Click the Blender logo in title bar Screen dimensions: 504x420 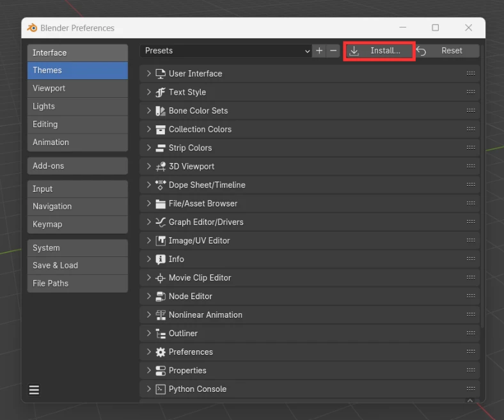click(32, 28)
